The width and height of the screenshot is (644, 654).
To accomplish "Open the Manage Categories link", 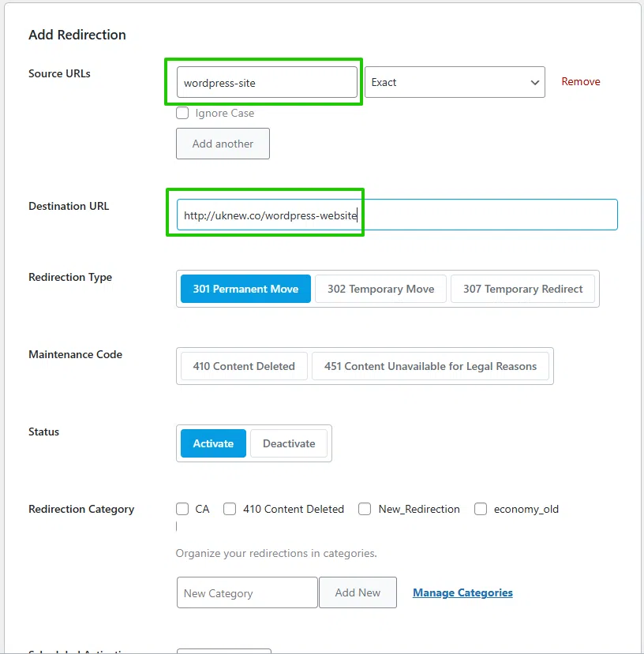I will click(462, 592).
